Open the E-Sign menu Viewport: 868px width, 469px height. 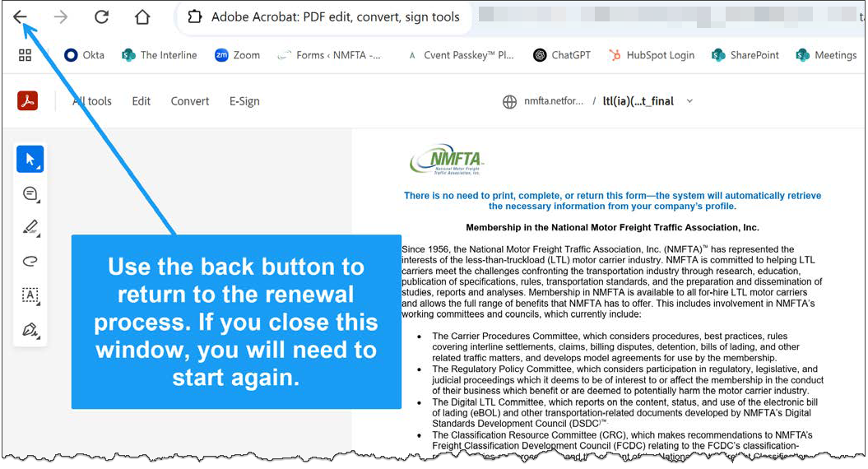(244, 101)
